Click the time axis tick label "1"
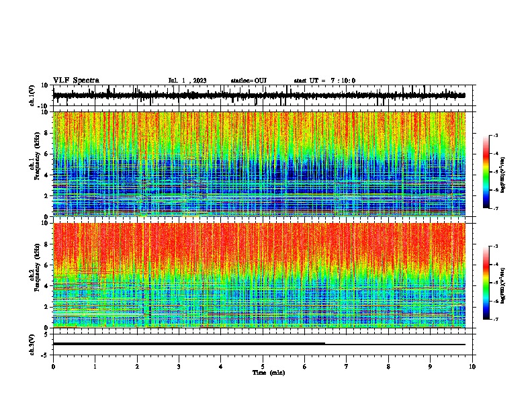The width and height of the screenshot is (532, 411). pyautogui.click(x=95, y=367)
